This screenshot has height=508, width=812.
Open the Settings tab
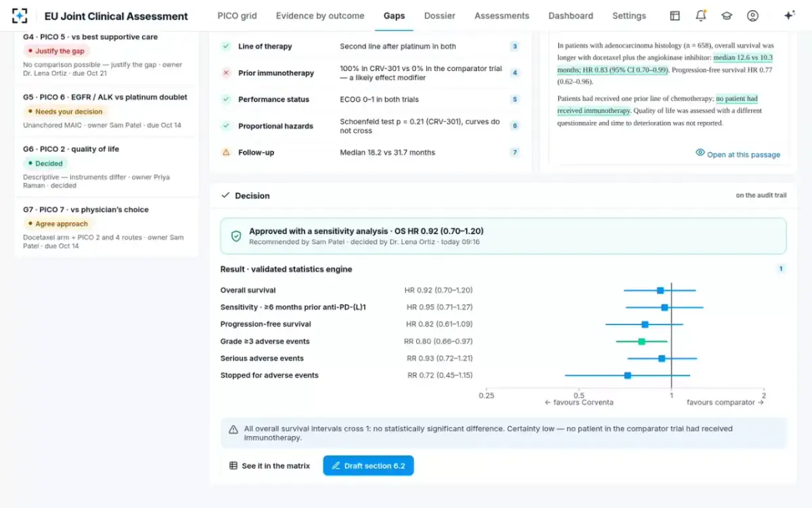629,16
